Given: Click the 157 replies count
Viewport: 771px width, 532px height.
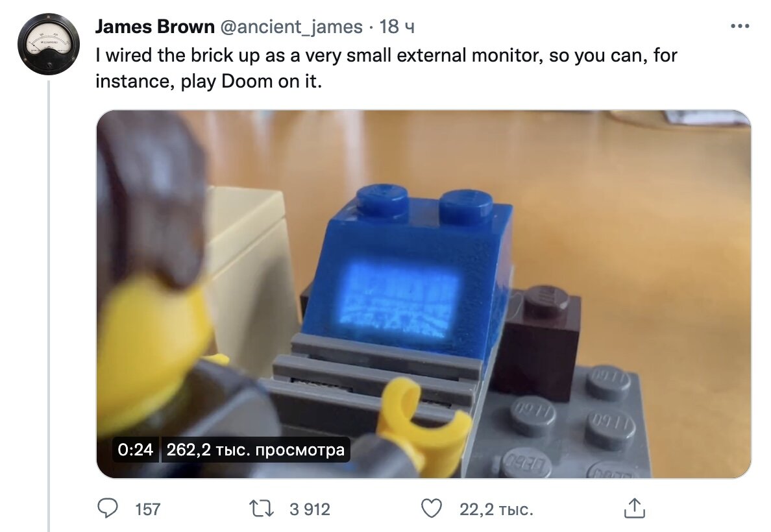Looking at the screenshot, I should click(148, 509).
